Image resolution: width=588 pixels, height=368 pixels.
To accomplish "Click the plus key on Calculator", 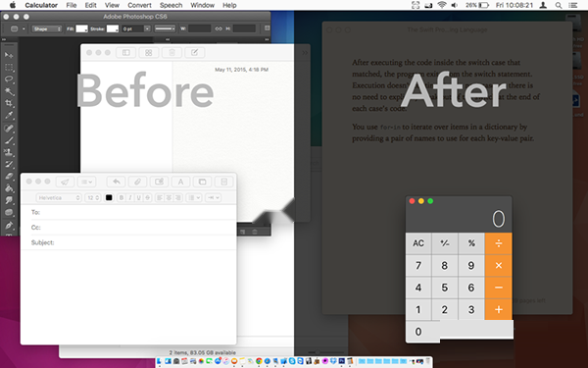I will pos(499,309).
